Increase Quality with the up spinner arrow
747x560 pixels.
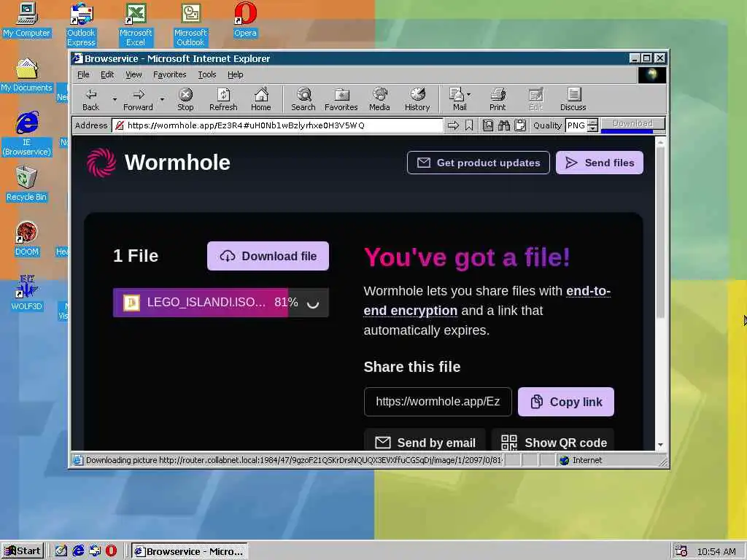592,122
